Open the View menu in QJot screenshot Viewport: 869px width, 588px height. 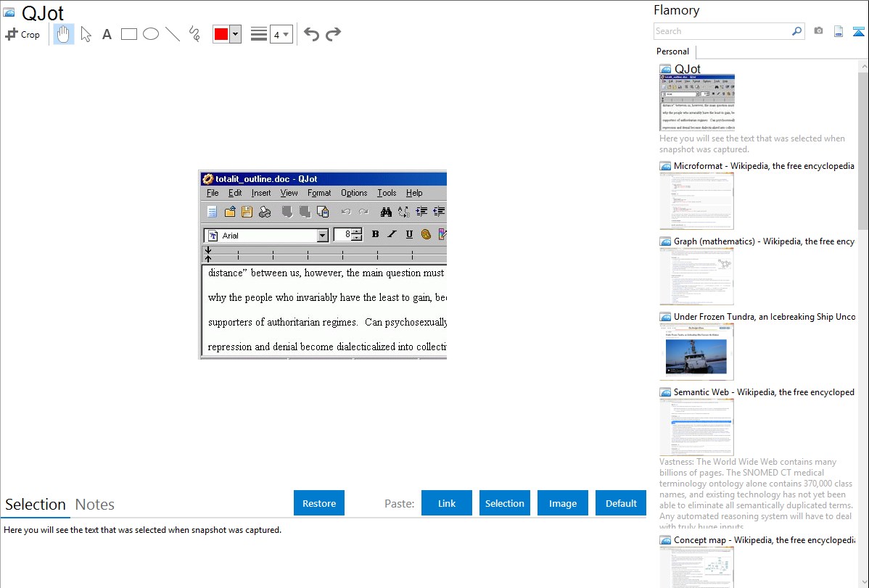[x=289, y=193]
